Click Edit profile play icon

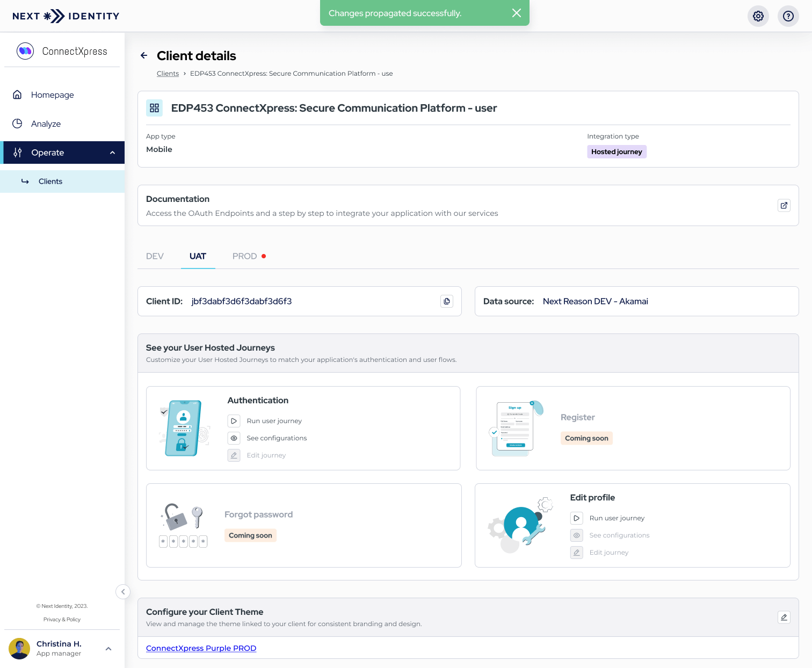click(576, 518)
